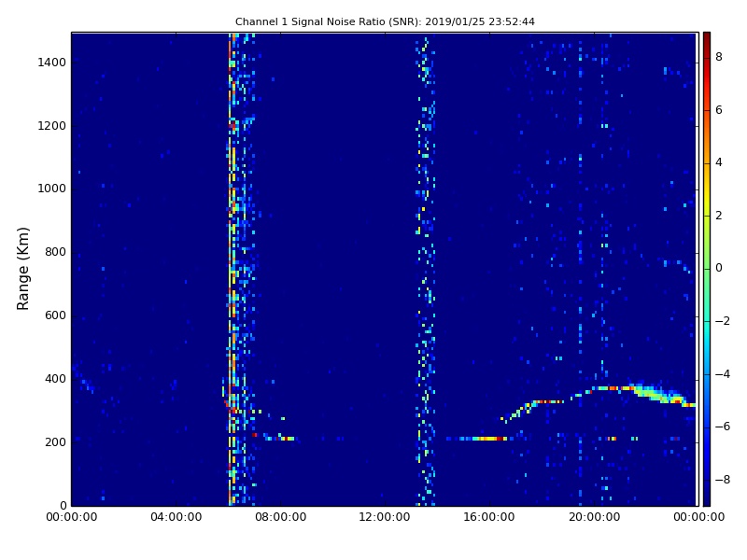Click the 800 range axis tick label

click(x=55, y=252)
